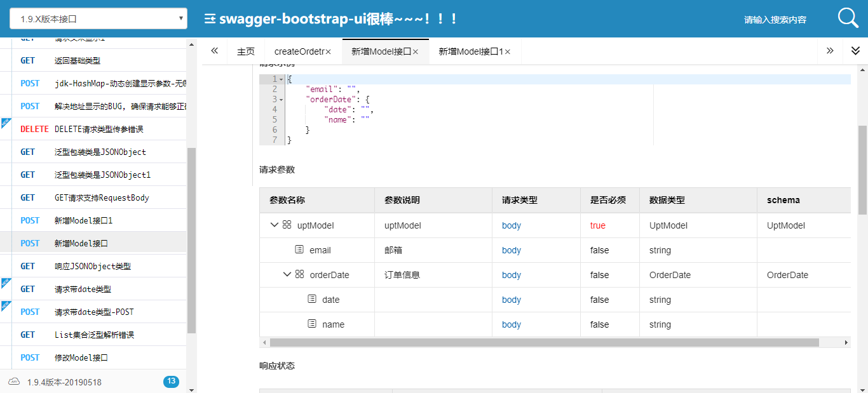The height and width of the screenshot is (393, 868).
Task: Expand the 1.9.4版本-20190518 group
Action: pos(93,382)
